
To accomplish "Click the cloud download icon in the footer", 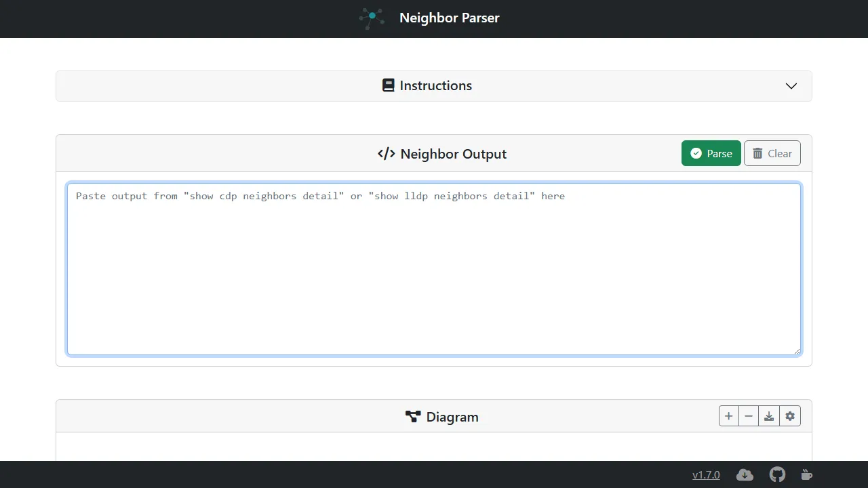I will click(x=744, y=474).
